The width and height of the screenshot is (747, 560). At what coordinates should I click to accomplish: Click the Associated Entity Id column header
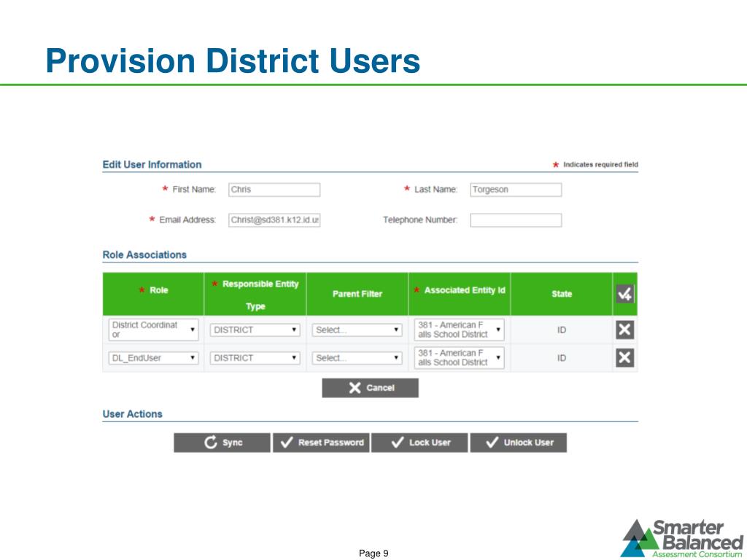(460, 294)
